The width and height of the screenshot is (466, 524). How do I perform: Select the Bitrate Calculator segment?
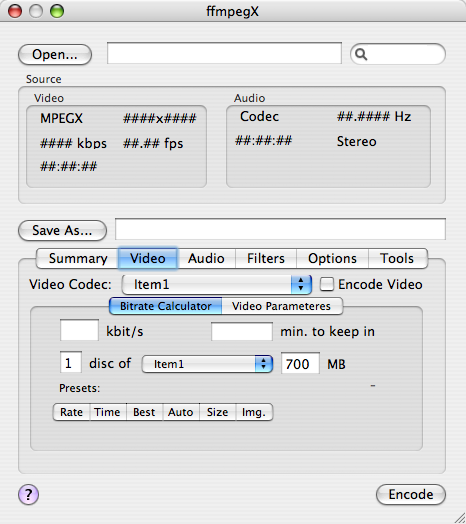coord(166,306)
